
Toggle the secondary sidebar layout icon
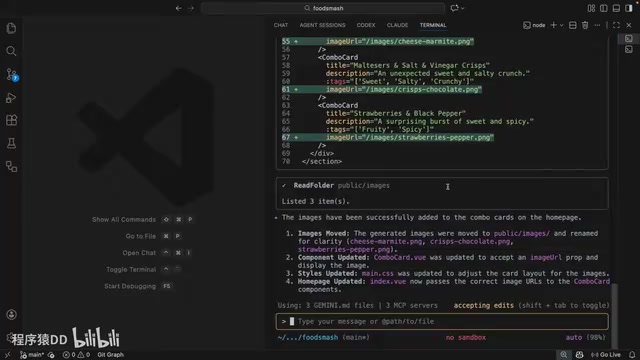(629, 8)
